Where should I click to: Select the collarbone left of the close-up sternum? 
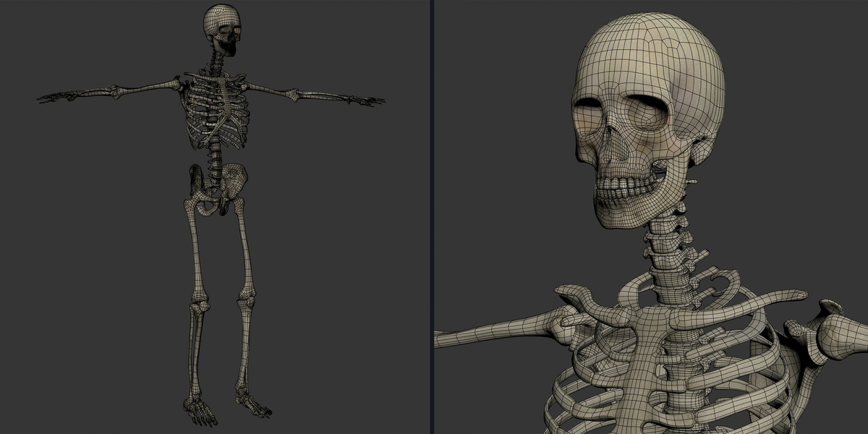593,302
